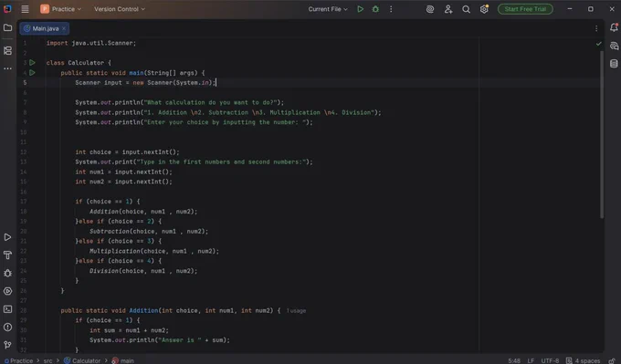Screen dimensions: 621x364
Task: Click Start Free Trial button
Action: click(525, 9)
